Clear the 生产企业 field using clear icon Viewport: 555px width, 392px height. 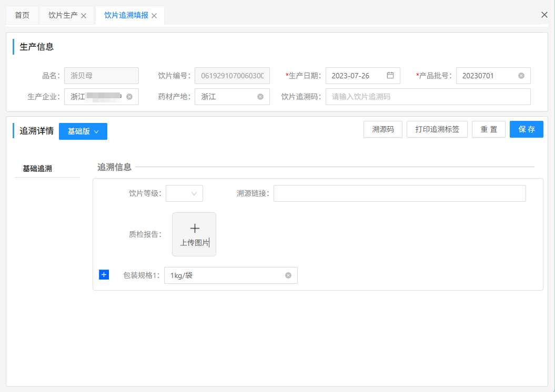(129, 97)
